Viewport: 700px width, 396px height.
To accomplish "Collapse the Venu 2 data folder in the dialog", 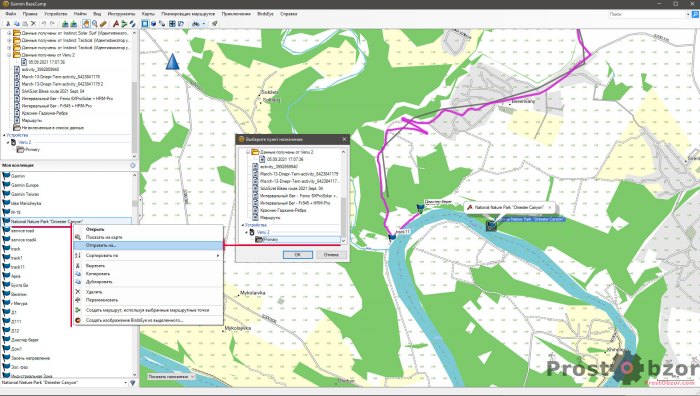I will click(x=247, y=152).
